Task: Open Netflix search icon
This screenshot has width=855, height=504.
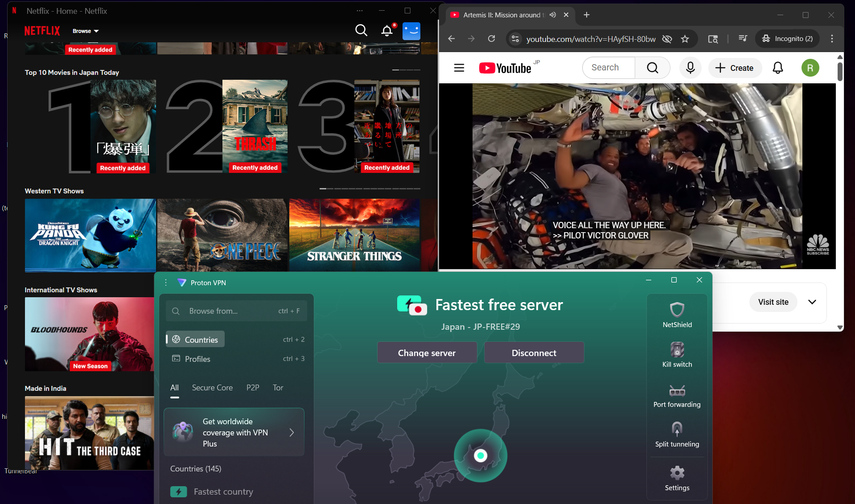Action: coord(361,30)
